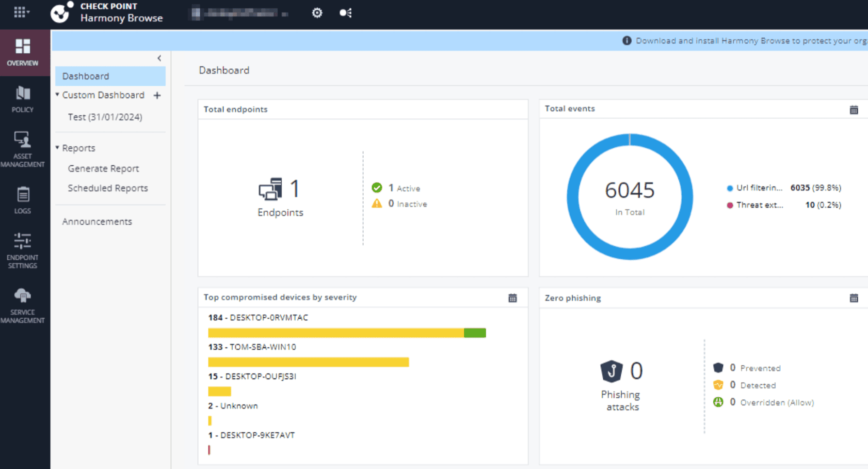Click the endpoints devices icon
Image resolution: width=868 pixels, height=469 pixels.
[270, 189]
